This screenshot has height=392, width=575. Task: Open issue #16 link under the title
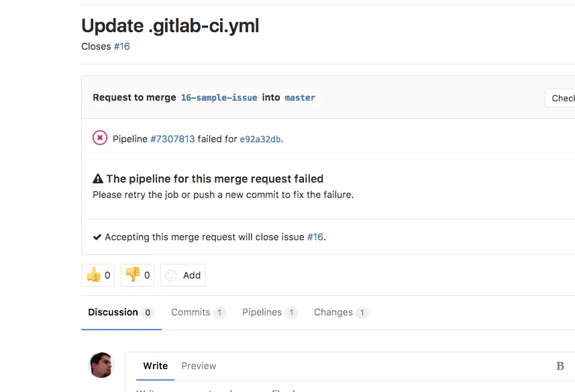click(x=121, y=46)
